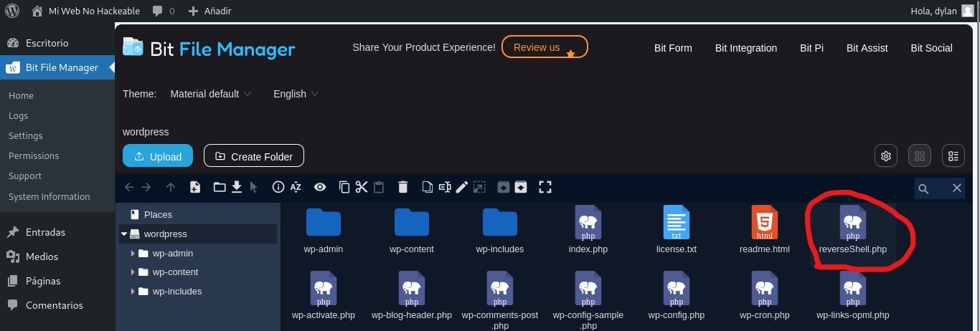The width and height of the screenshot is (980, 331).
Task: Click the search magnifier icon
Action: (x=923, y=188)
